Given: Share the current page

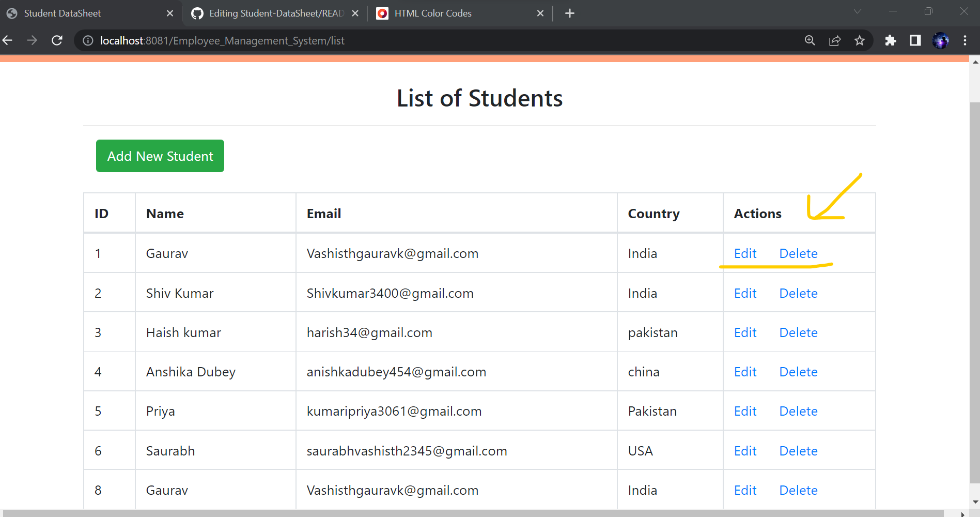Looking at the screenshot, I should point(835,40).
